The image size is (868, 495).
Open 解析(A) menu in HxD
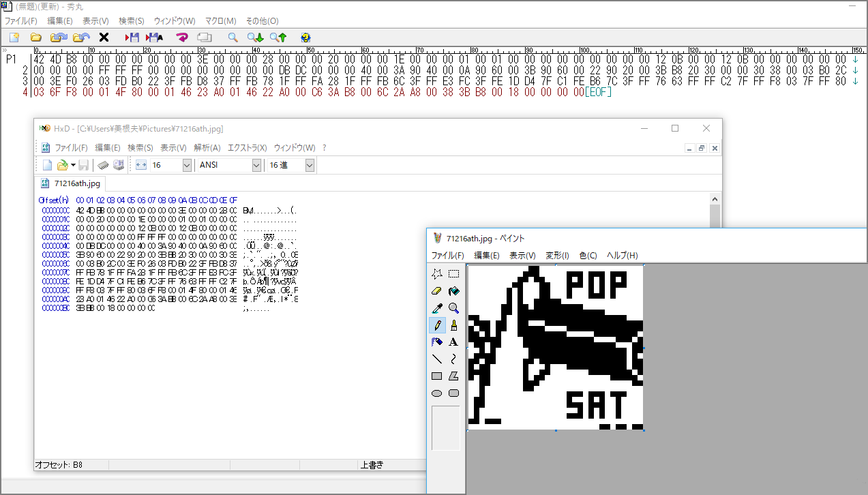click(x=207, y=147)
